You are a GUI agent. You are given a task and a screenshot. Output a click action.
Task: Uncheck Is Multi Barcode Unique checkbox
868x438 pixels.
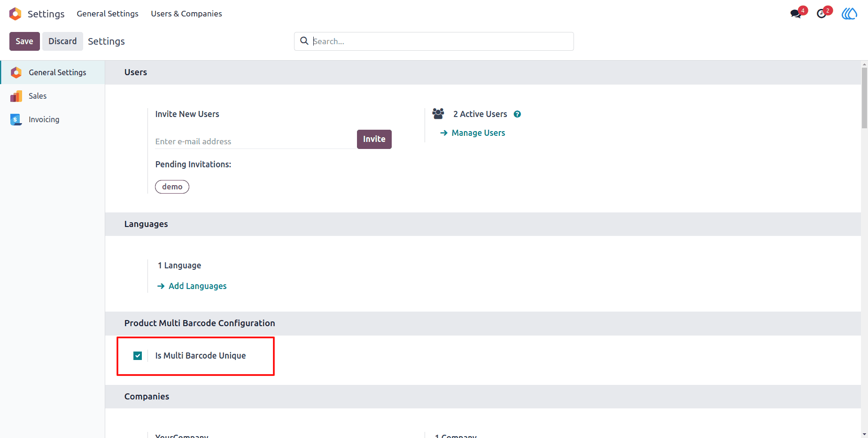pyautogui.click(x=138, y=356)
